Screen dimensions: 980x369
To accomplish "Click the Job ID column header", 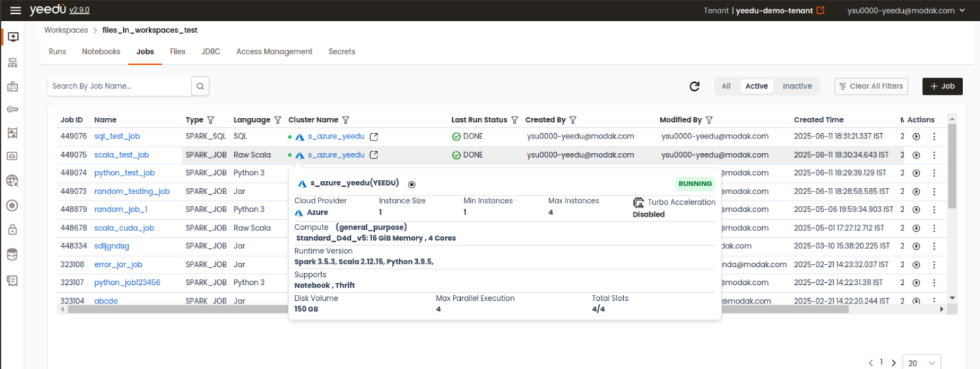I will click(72, 120).
